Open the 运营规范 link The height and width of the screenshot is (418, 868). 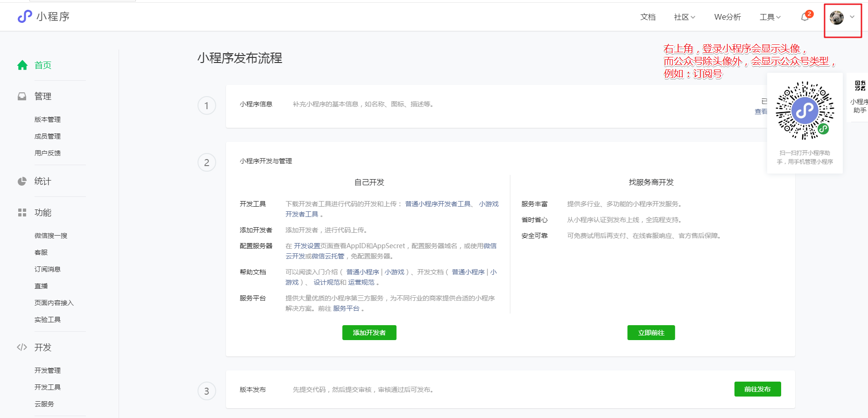pos(361,282)
